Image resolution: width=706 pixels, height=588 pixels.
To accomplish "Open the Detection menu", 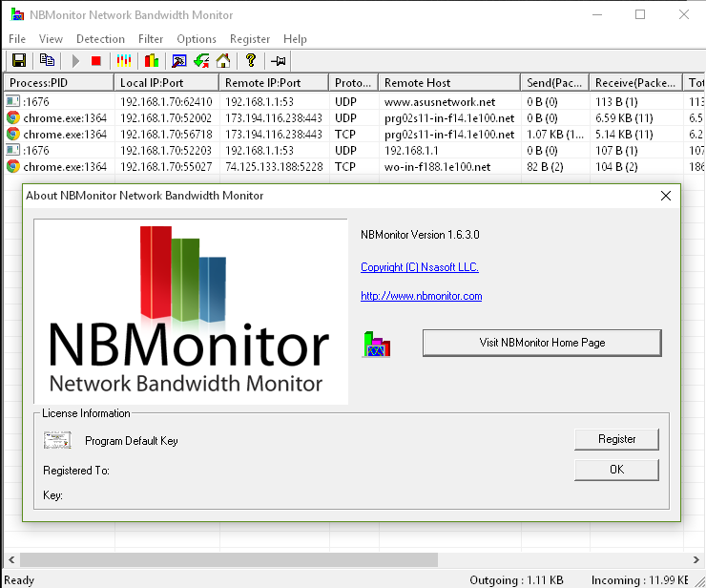I will coord(100,39).
